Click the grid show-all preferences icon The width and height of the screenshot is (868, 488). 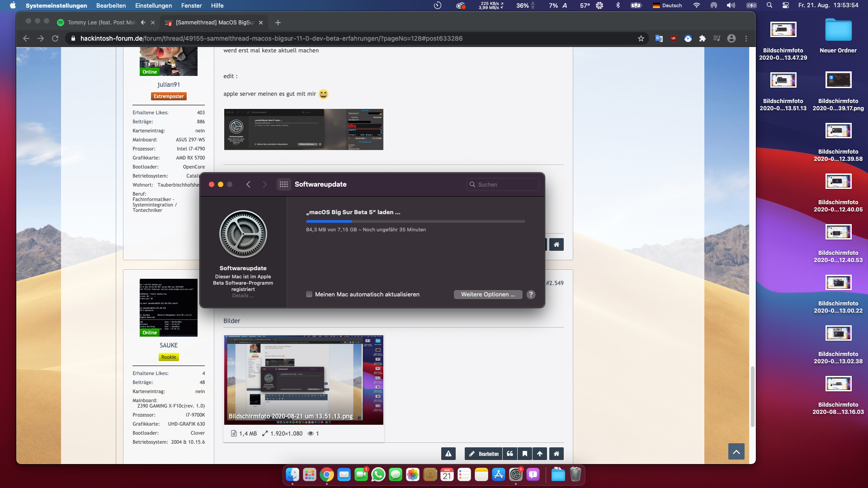pos(283,184)
